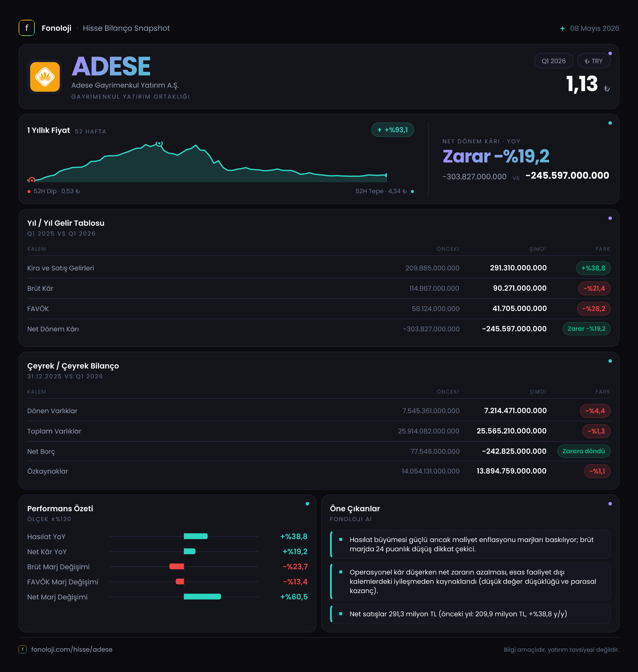Image resolution: width=638 pixels, height=672 pixels.
Task: Click the sparkle icon beside the date
Action: click(563, 28)
